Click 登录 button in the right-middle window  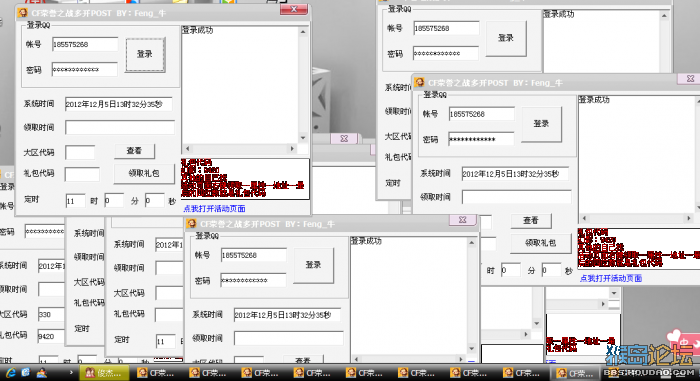click(x=542, y=124)
